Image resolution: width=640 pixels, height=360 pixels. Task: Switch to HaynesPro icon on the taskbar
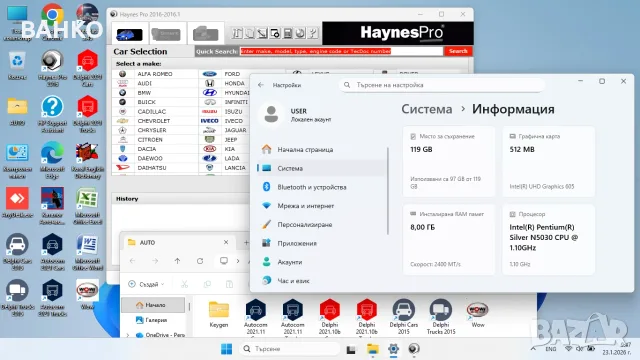[414, 349]
